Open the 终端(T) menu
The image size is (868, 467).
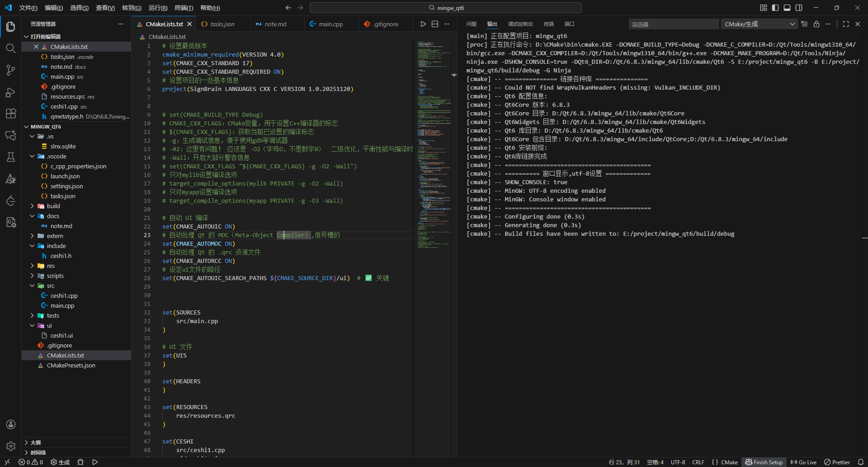pos(184,8)
